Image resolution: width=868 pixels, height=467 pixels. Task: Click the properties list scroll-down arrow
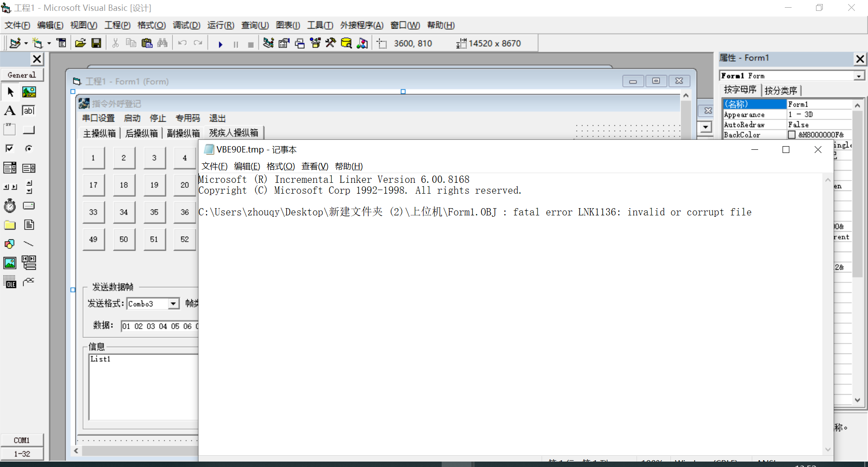click(x=858, y=400)
